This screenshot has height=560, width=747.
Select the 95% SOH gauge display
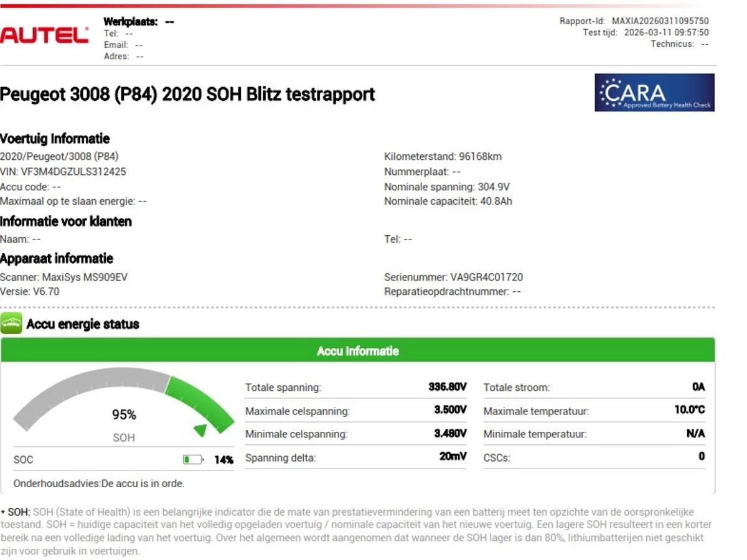tap(123, 414)
